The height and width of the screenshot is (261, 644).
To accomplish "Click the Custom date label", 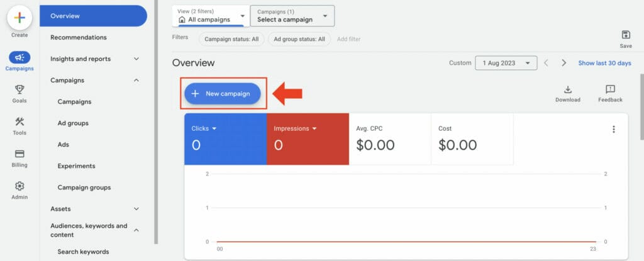I will 460,63.
